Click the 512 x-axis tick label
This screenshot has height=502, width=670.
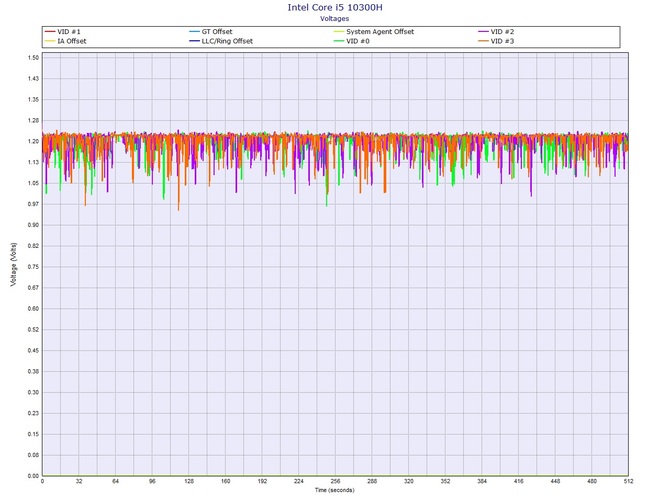coord(628,481)
